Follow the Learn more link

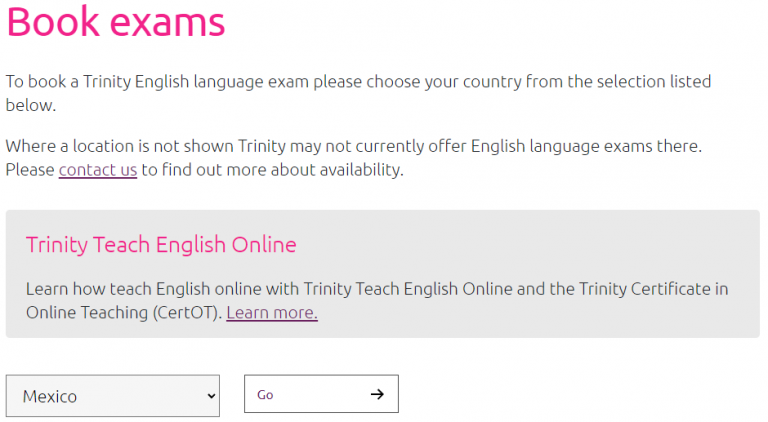(x=272, y=312)
